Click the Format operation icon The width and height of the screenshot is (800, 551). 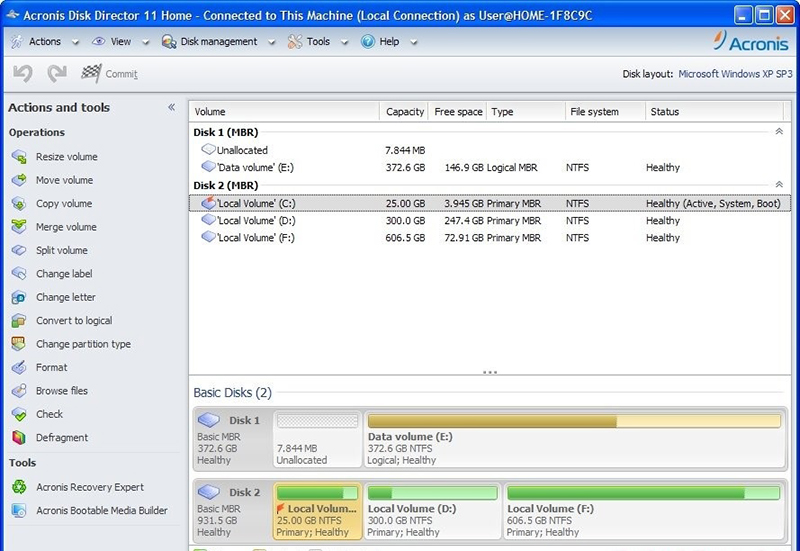coord(19,367)
